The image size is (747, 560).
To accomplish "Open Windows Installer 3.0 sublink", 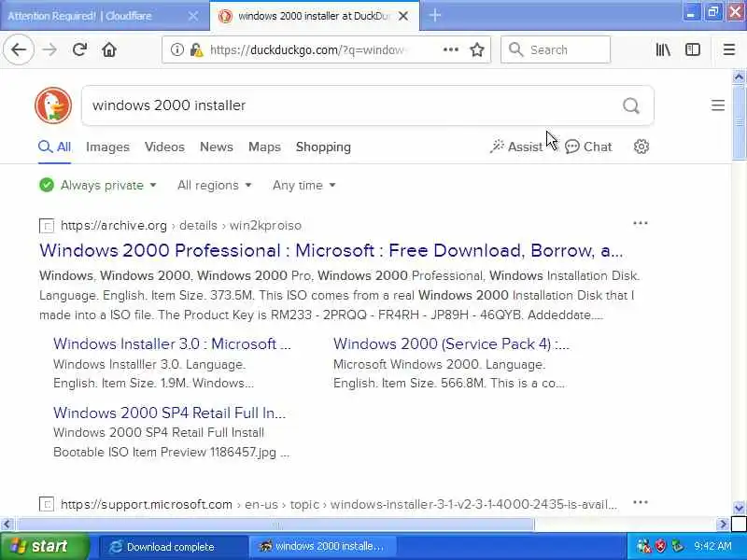I will 172,343.
